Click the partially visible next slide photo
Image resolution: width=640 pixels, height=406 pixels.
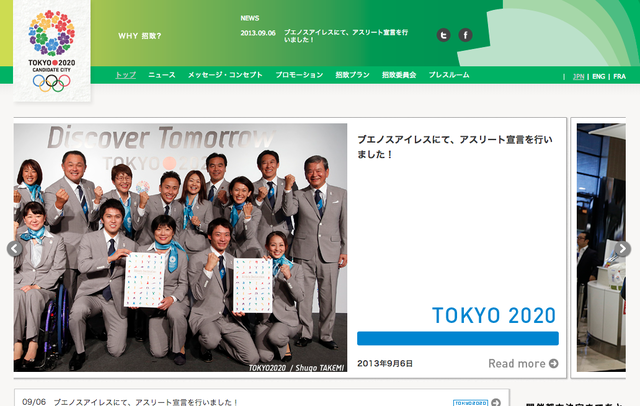601,248
